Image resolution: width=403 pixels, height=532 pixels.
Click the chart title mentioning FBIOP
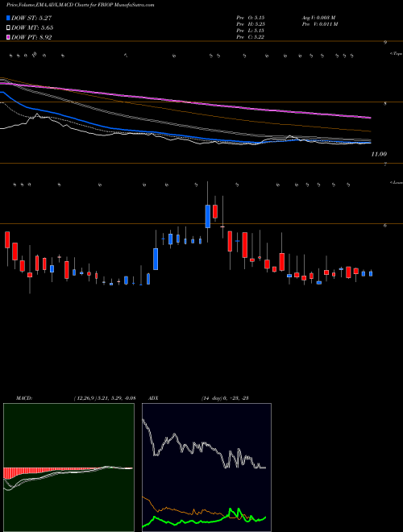click(80, 5)
